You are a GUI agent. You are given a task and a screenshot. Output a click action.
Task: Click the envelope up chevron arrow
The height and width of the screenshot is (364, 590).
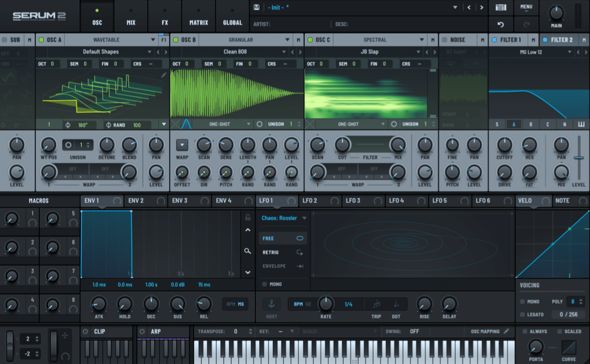(x=248, y=230)
